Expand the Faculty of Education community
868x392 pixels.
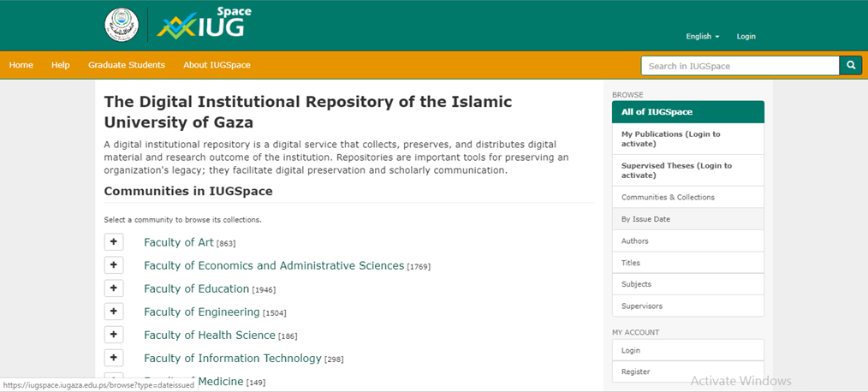point(114,288)
